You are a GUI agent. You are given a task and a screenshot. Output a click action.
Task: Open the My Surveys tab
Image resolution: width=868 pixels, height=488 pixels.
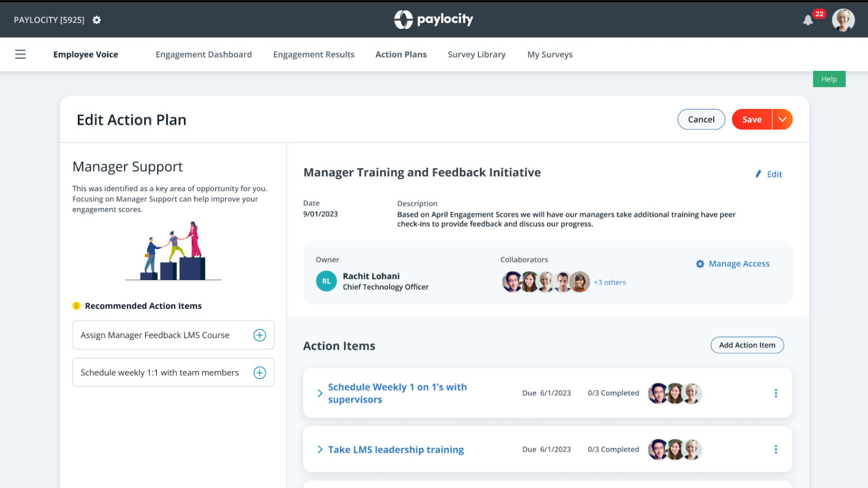[549, 55]
